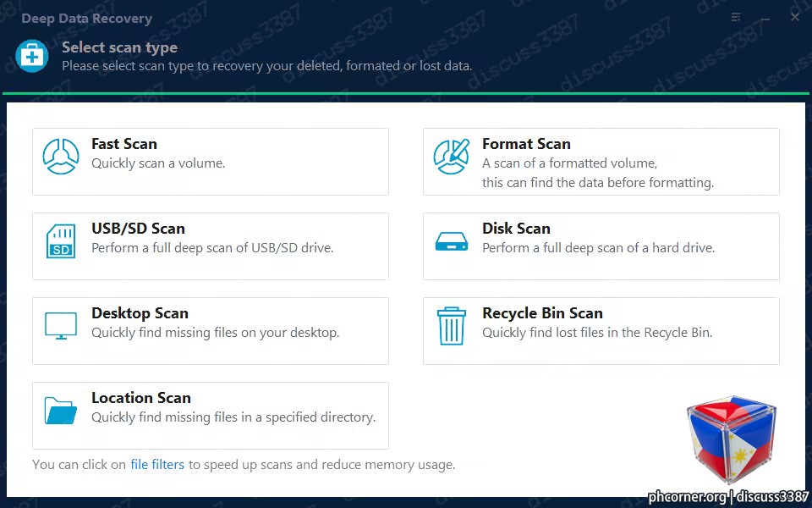Choose the Format Scan title

526,144
